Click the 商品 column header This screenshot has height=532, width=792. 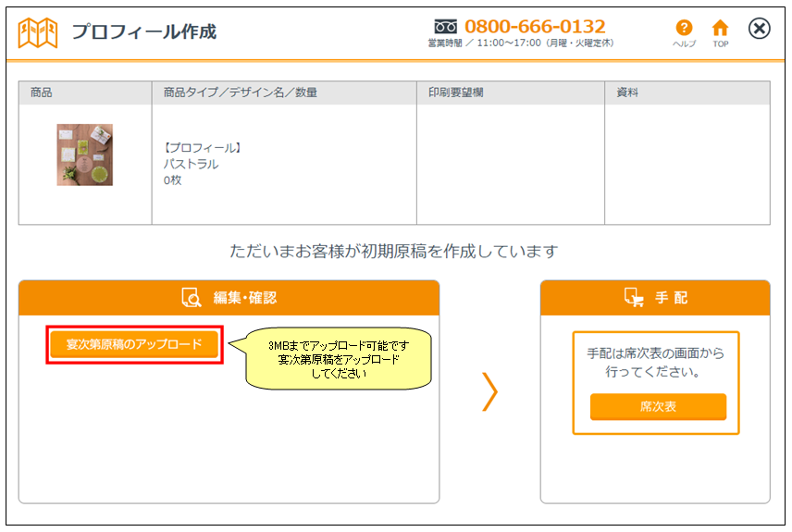pyautogui.click(x=42, y=93)
